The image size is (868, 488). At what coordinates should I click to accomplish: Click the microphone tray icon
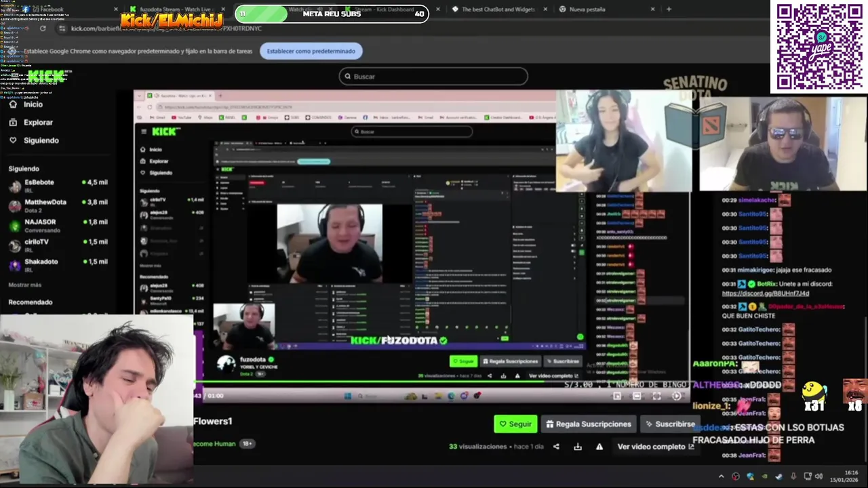[x=793, y=476]
